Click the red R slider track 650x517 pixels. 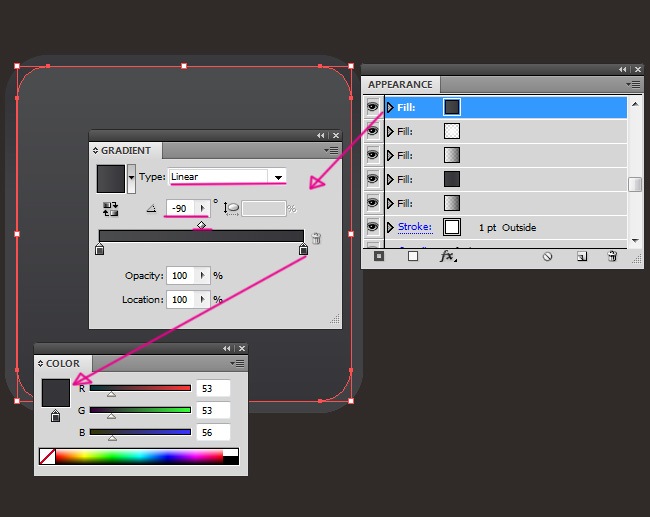[x=140, y=388]
